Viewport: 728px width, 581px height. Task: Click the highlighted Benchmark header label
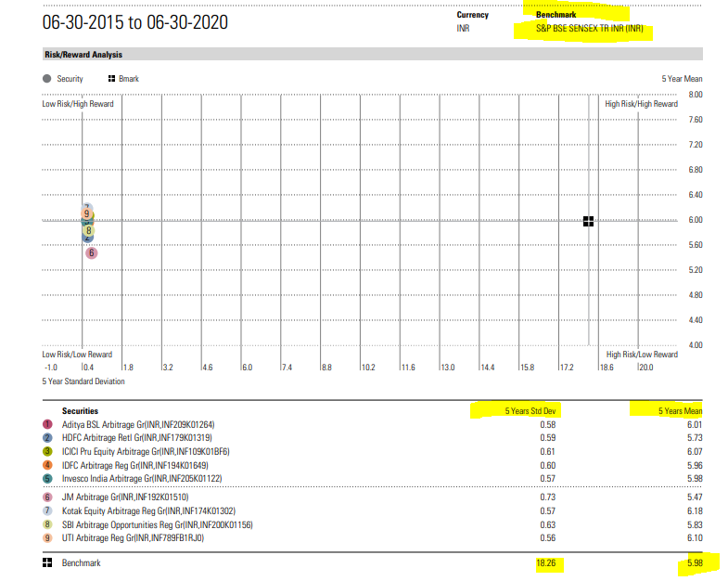[x=556, y=15]
